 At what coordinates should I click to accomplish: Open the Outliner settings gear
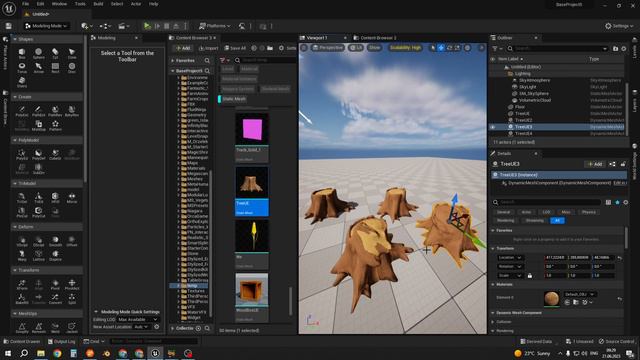624,49
